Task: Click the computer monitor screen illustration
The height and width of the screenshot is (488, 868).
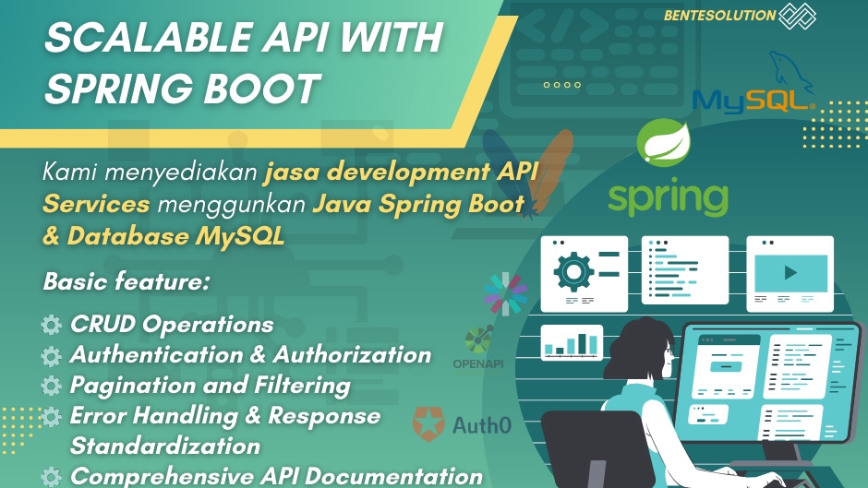Action: [769, 382]
